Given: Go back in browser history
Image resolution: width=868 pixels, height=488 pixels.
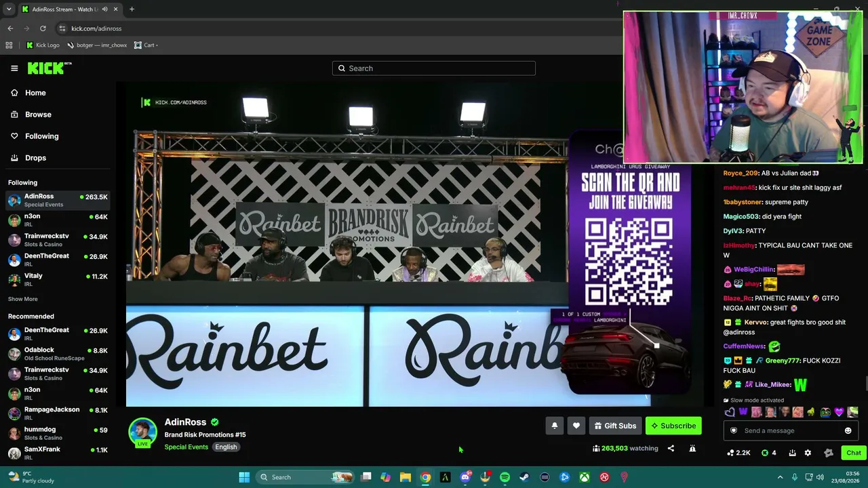Looking at the screenshot, I should 10,28.
